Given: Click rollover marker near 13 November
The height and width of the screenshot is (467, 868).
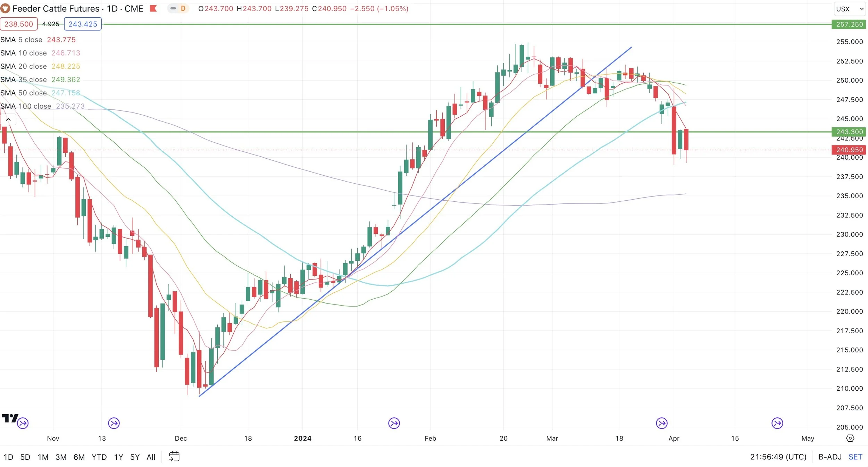Looking at the screenshot, I should click(x=114, y=423).
